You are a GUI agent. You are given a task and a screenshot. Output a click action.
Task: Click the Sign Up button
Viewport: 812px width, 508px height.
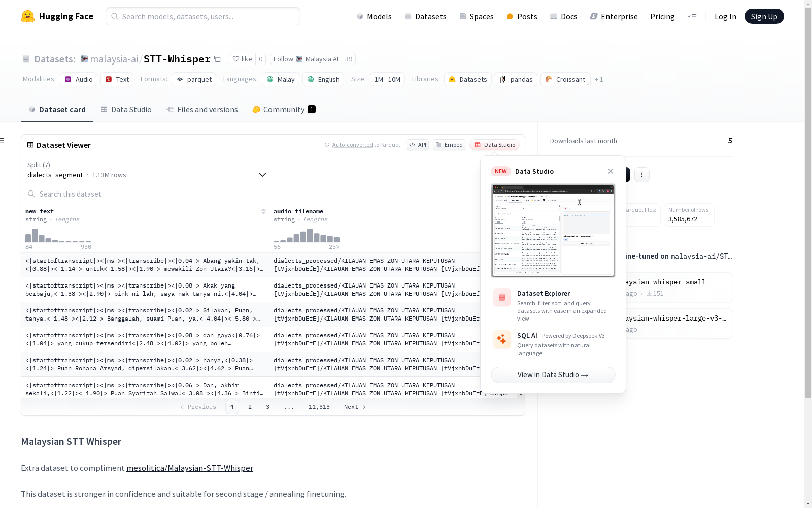click(764, 16)
